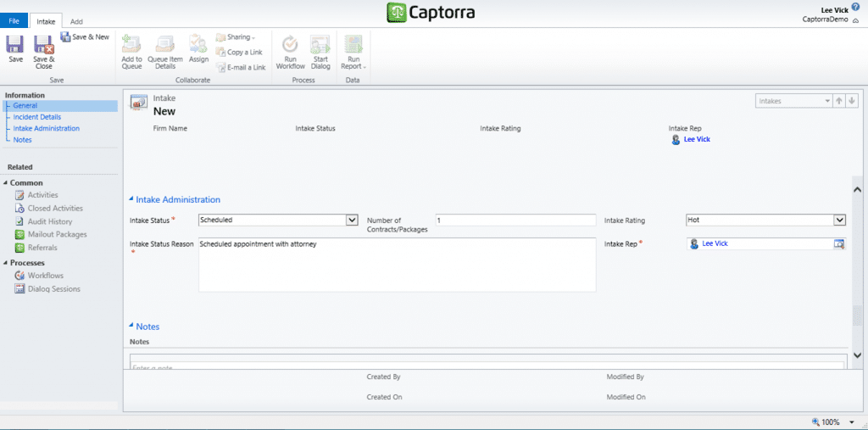Click the form scrollbar down arrow
Image resolution: width=868 pixels, height=430 pixels.
tap(858, 355)
